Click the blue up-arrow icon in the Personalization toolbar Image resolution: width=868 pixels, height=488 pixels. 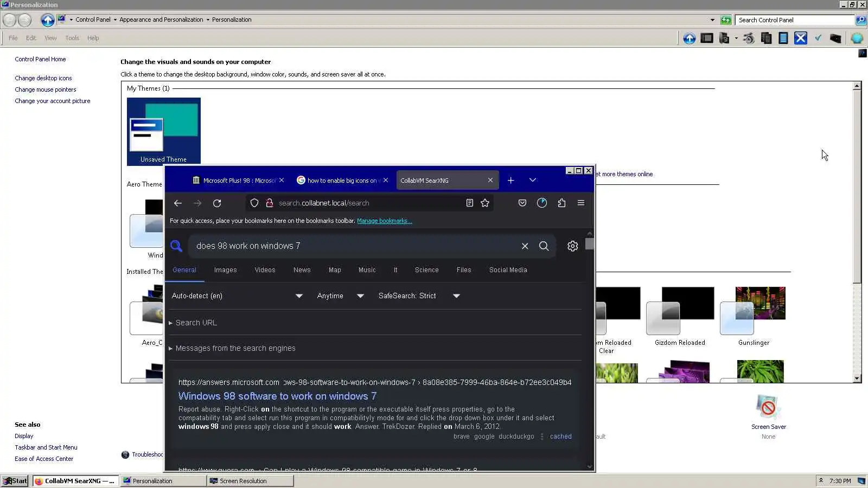point(690,38)
